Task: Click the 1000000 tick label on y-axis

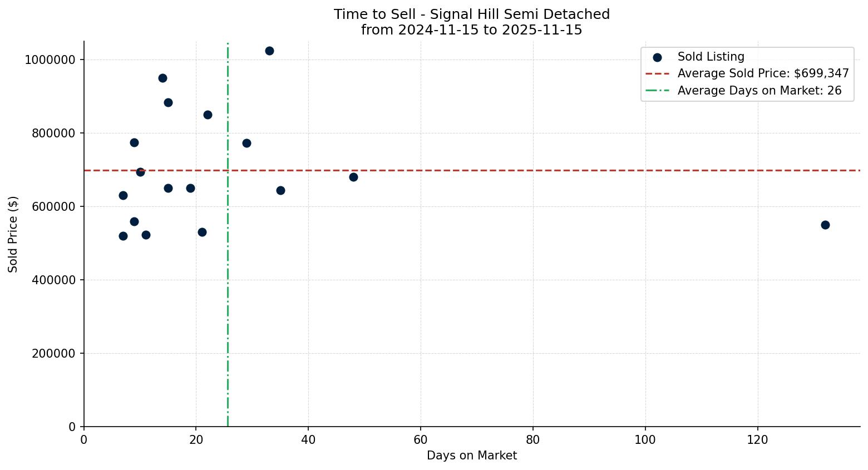Action: pyautogui.click(x=50, y=60)
